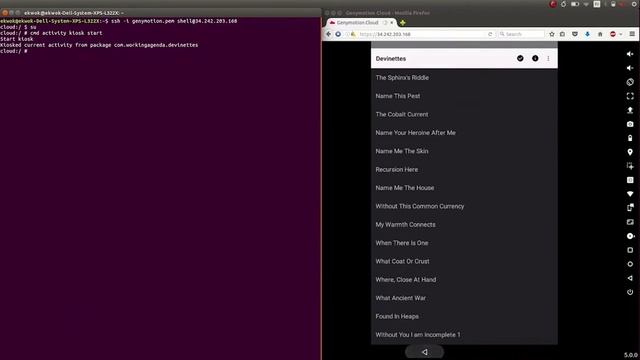Click the terminal prompt line 'cloud:/ #'
Screen dimensions: 640x360
click(x=14, y=51)
